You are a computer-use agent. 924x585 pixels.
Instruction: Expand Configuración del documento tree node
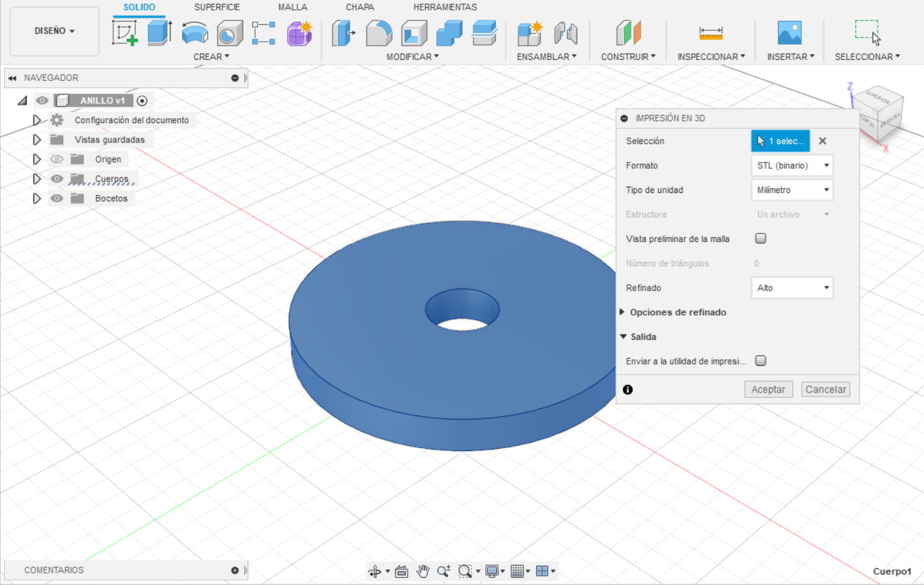coord(37,120)
